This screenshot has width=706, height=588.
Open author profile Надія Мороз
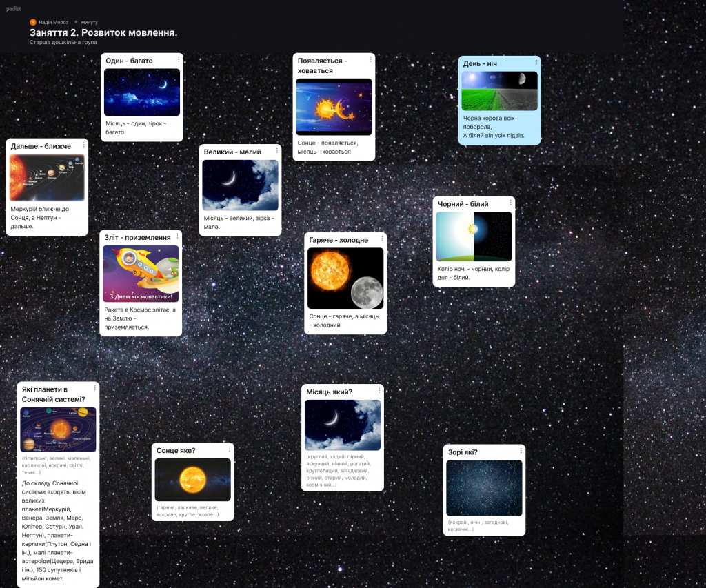click(x=54, y=22)
